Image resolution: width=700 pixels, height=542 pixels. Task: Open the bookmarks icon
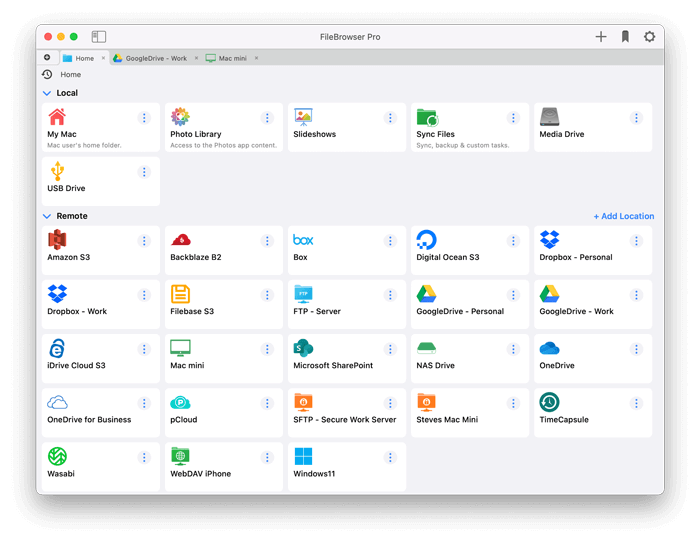point(625,37)
